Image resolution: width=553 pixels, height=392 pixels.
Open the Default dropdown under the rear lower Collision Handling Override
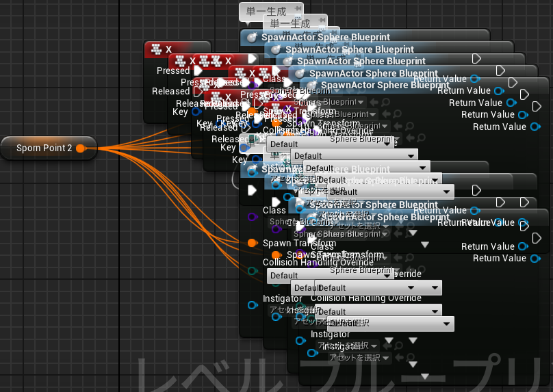(x=331, y=275)
